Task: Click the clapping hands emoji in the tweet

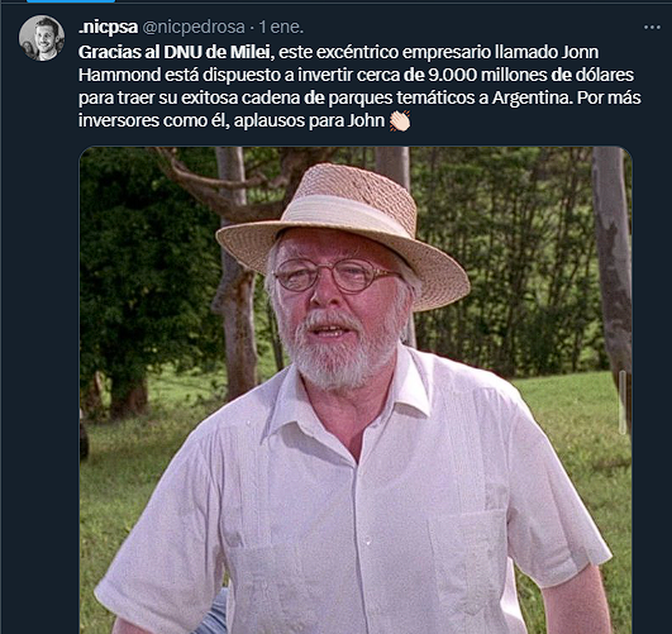Action: click(400, 121)
